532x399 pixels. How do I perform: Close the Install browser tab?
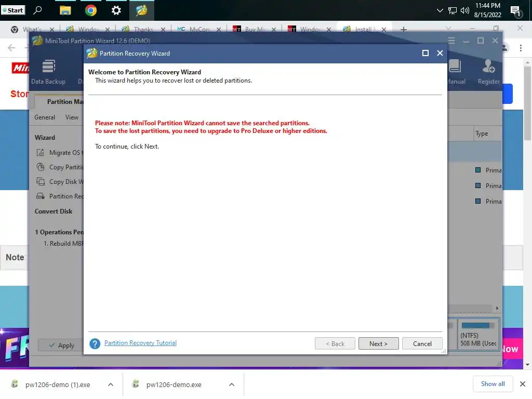[x=384, y=30]
